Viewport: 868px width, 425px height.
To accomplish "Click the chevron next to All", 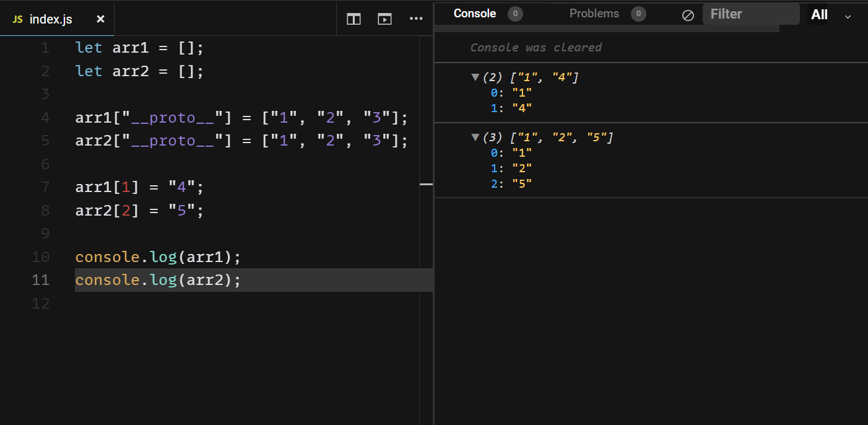I will 848,17.
